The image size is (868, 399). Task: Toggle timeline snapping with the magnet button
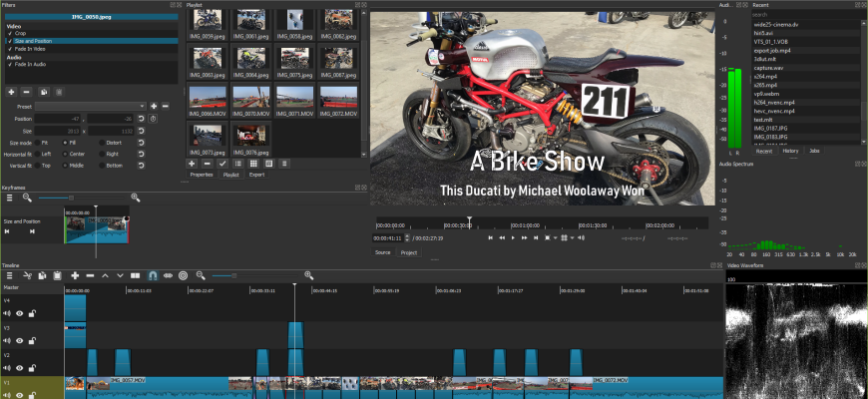[153, 275]
